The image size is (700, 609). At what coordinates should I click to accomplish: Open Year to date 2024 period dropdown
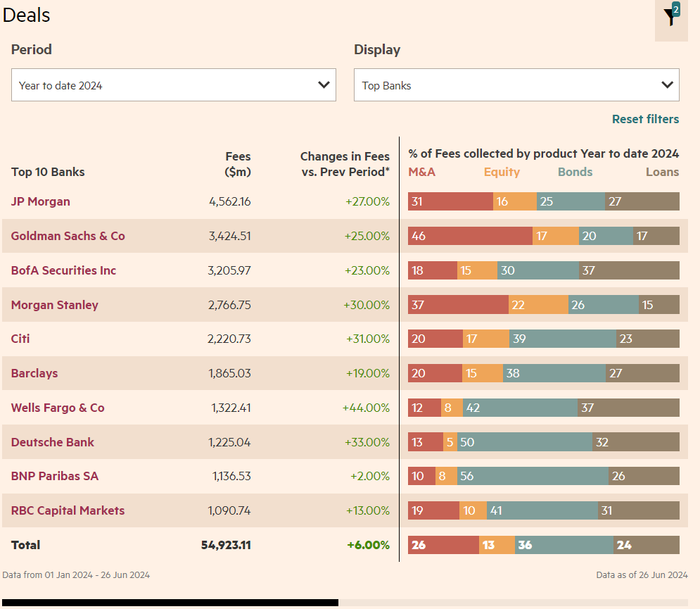[x=174, y=85]
